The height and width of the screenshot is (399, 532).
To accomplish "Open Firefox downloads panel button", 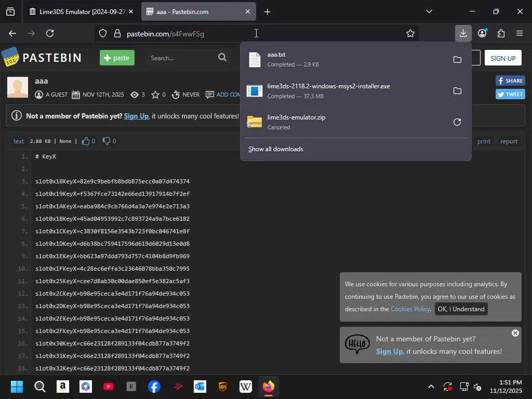I will 463,33.
